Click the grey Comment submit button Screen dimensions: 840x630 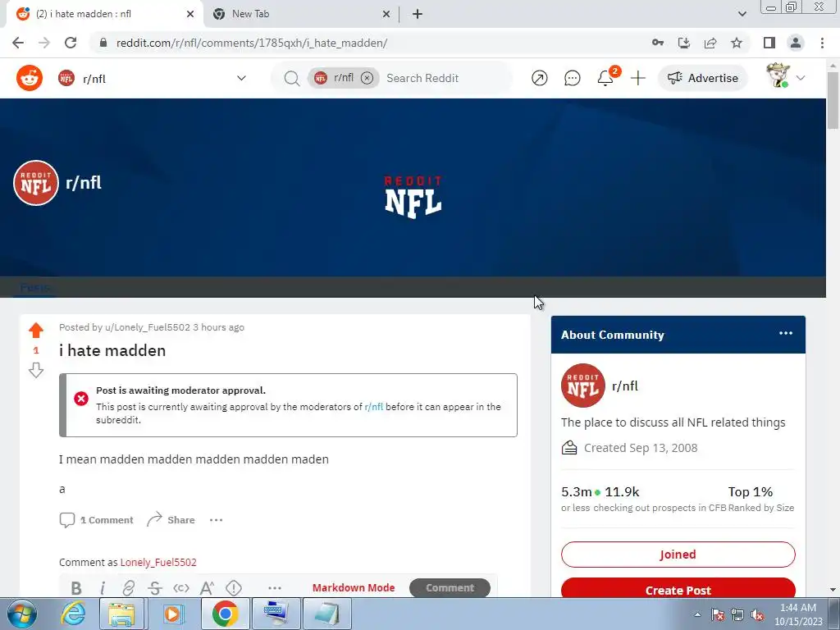450,587
